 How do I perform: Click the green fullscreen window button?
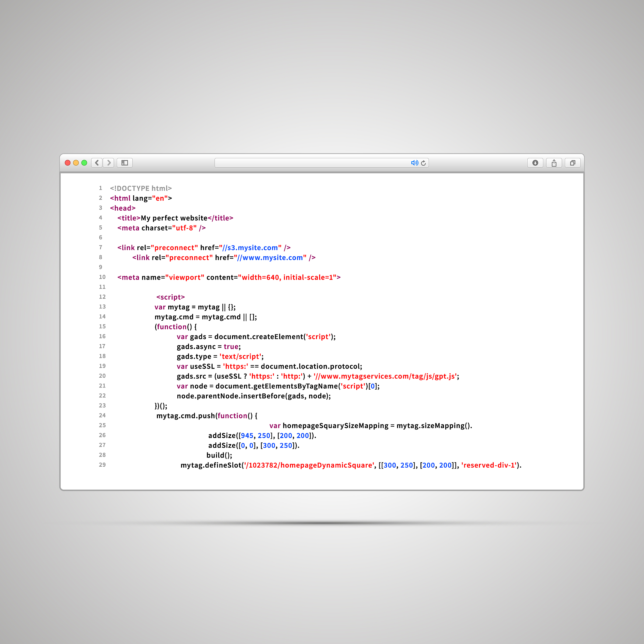click(84, 163)
